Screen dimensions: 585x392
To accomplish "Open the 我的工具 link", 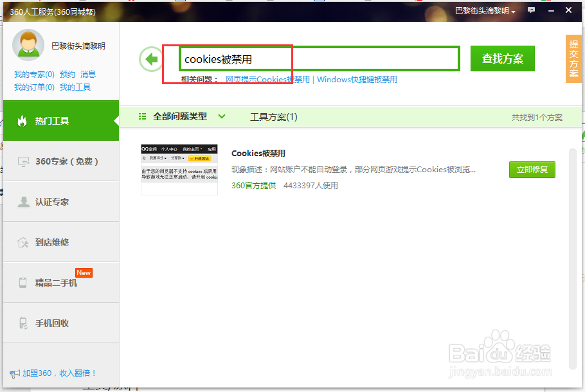I will [x=75, y=87].
